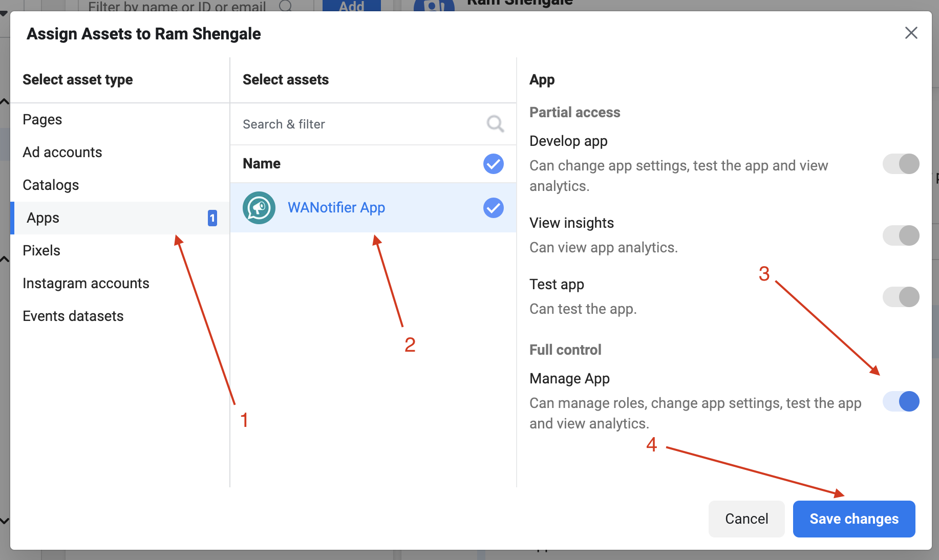Switch on the Test app toggle

coord(901,297)
